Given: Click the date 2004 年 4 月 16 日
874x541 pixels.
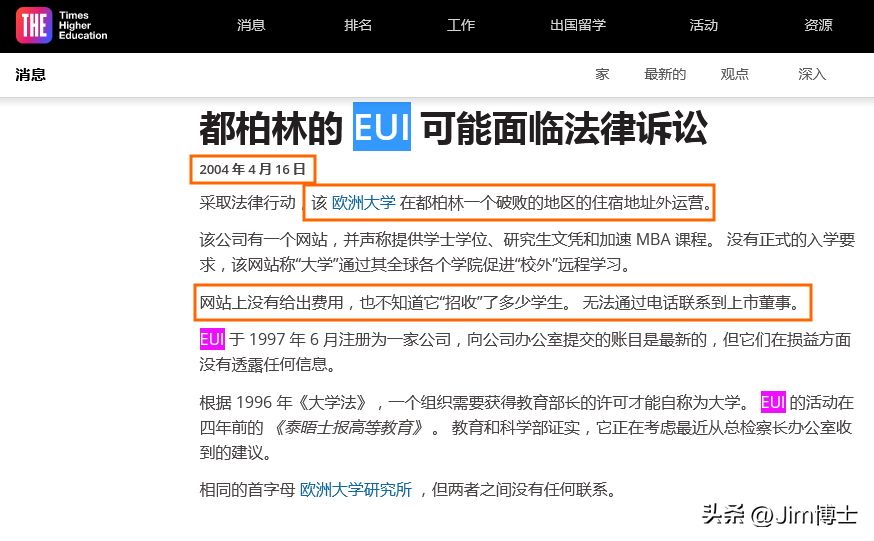Looking at the screenshot, I should point(253,169).
